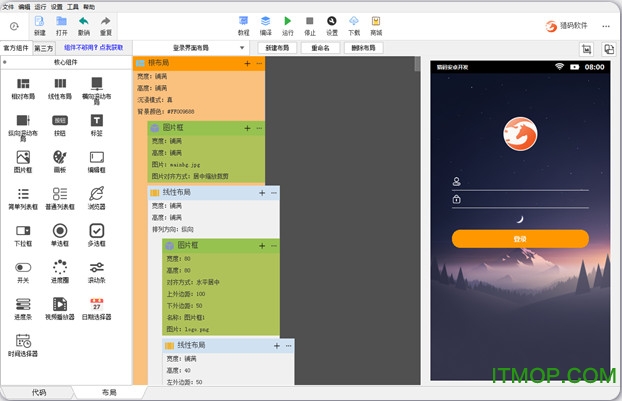Choose the 日期选择器 date picker component

pos(97,304)
